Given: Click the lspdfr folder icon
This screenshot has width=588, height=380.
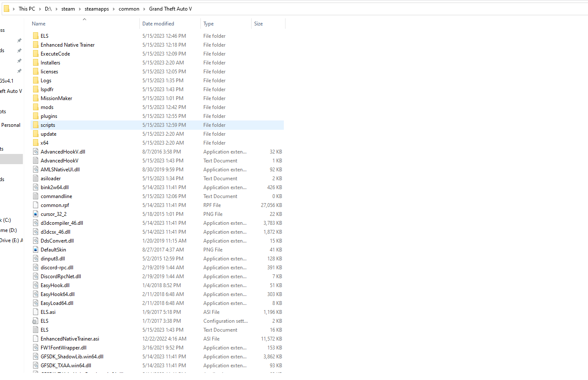Looking at the screenshot, I should click(36, 89).
